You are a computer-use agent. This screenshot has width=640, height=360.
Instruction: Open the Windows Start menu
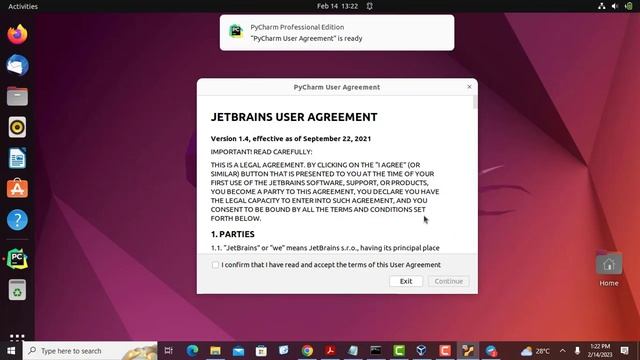pos(11,351)
